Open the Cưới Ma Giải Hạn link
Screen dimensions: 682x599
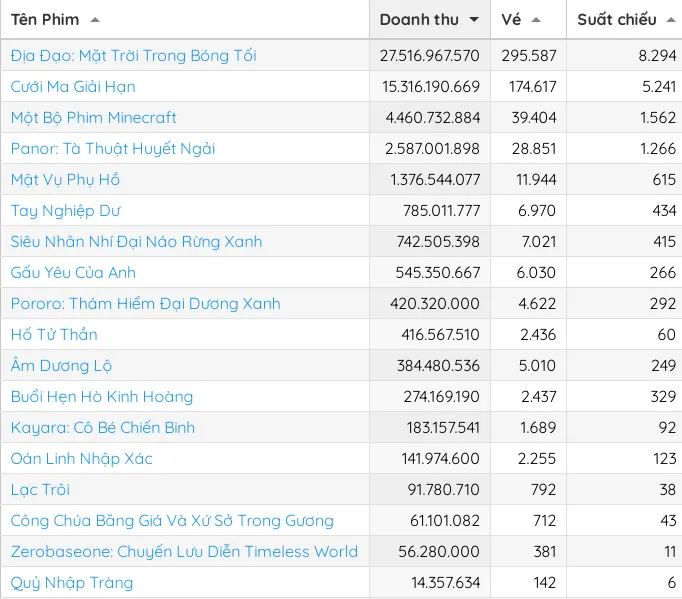(73, 87)
